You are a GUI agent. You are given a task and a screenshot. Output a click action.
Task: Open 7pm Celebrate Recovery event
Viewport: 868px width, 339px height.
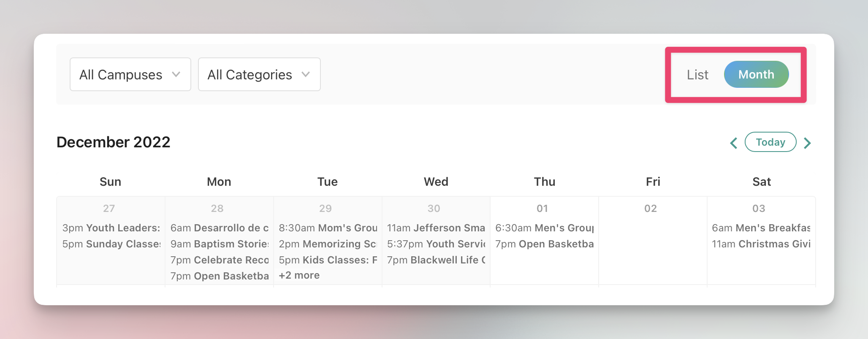click(x=220, y=260)
